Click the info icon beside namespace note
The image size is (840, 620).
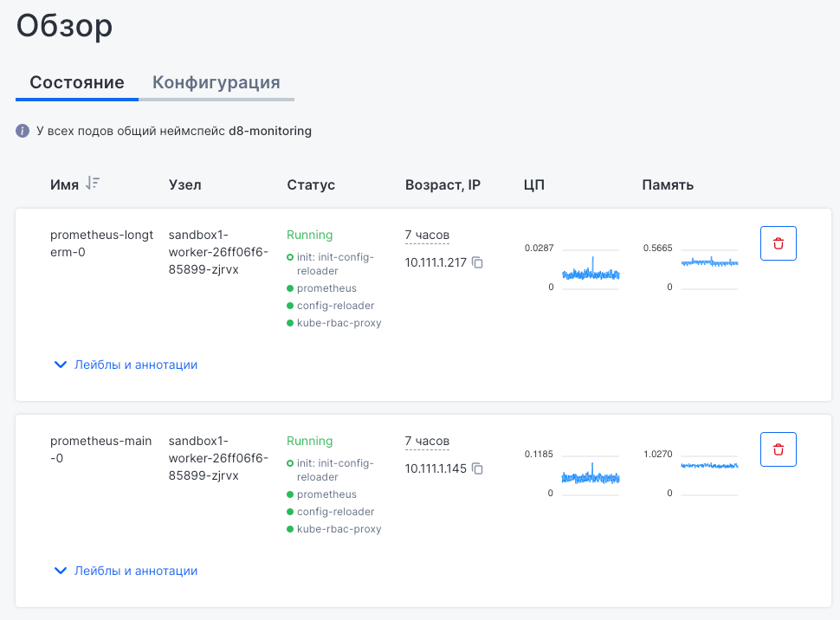(23, 131)
